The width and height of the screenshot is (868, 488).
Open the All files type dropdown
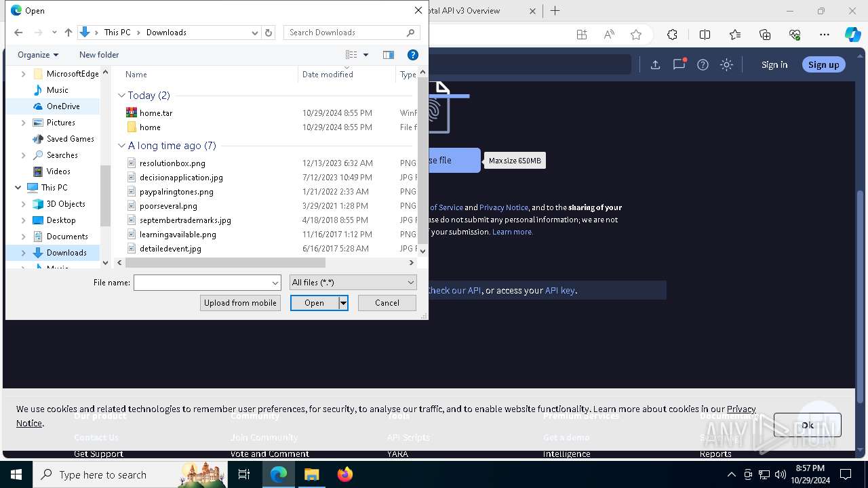click(x=353, y=283)
